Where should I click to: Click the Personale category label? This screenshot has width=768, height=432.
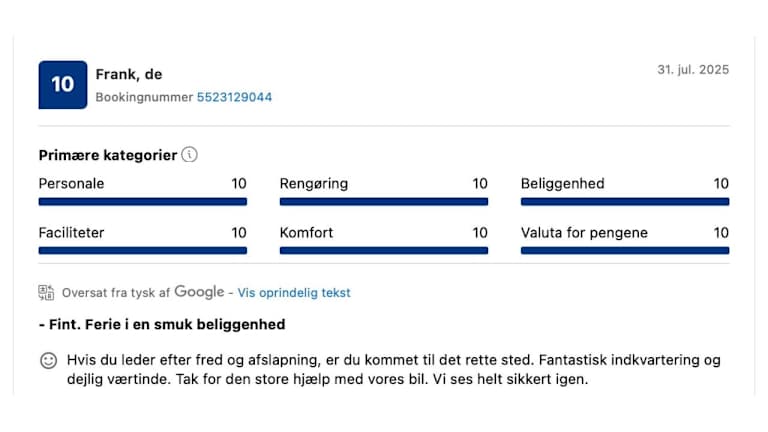coord(71,184)
